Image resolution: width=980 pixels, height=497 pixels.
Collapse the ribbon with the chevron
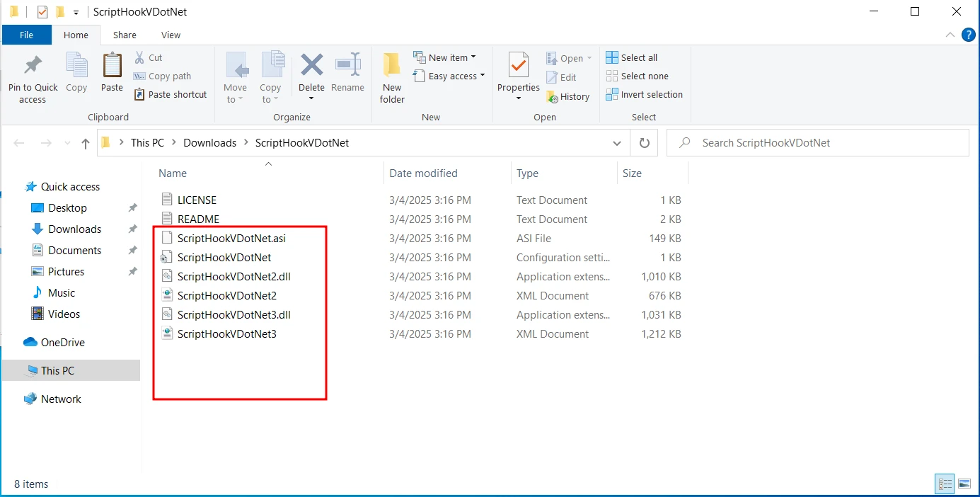(950, 35)
